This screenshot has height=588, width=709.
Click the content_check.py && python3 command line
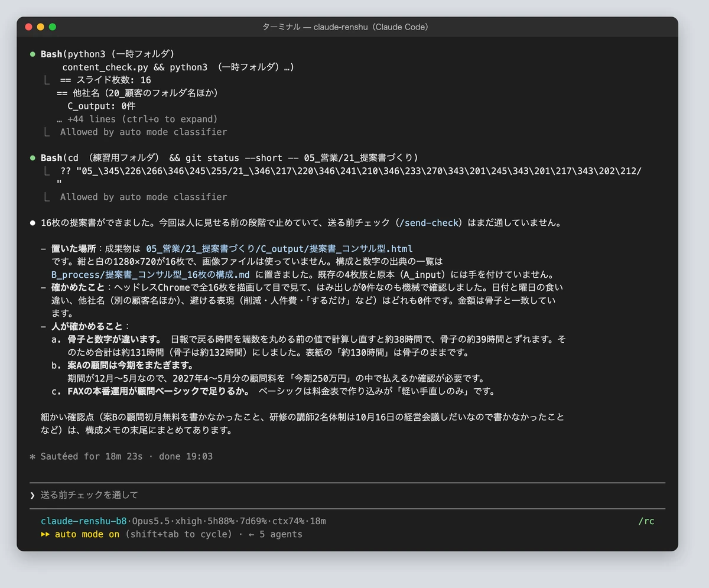178,67
